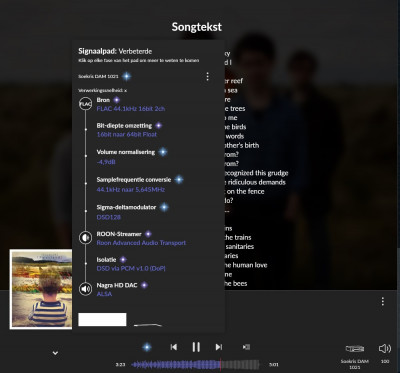Click the Sigma-deltamodulator stage label
Screen dimensions: 400x373
click(126, 207)
